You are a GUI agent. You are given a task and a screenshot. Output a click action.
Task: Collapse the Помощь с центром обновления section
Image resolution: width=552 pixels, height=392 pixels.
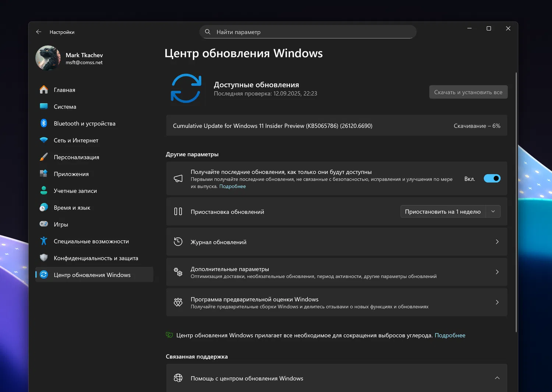(x=497, y=378)
